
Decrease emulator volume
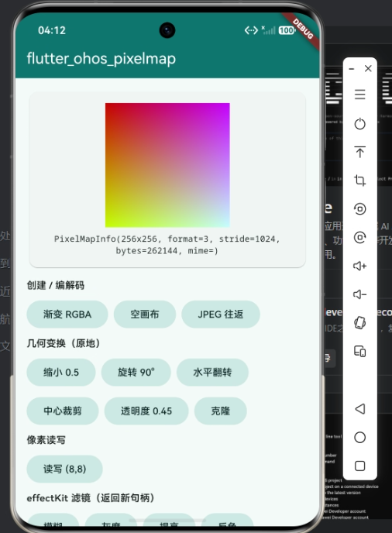[359, 294]
